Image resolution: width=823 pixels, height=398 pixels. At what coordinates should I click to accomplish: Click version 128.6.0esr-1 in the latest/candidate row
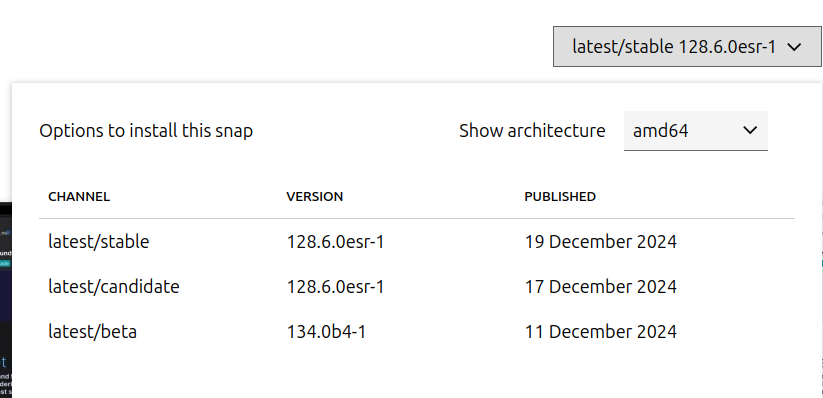pyautogui.click(x=335, y=287)
